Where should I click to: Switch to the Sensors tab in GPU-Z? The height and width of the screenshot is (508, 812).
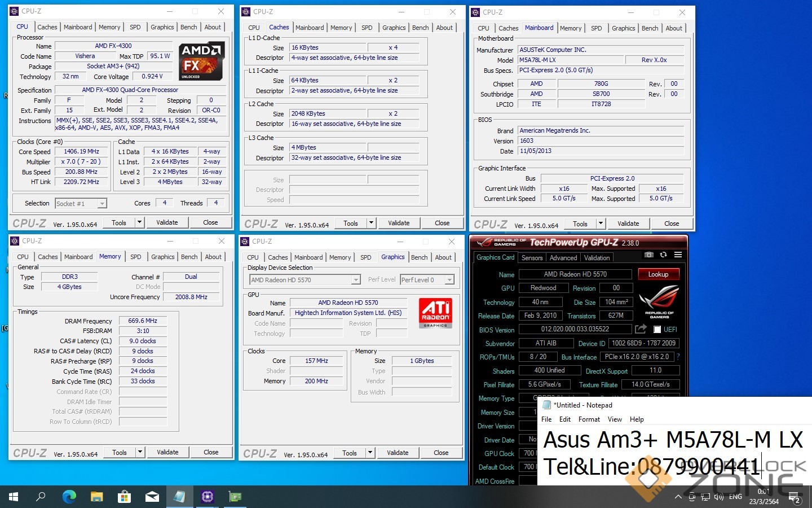pos(532,258)
